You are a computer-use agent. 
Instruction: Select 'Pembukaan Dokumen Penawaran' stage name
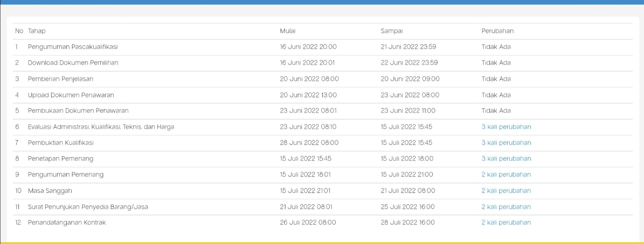(78, 111)
